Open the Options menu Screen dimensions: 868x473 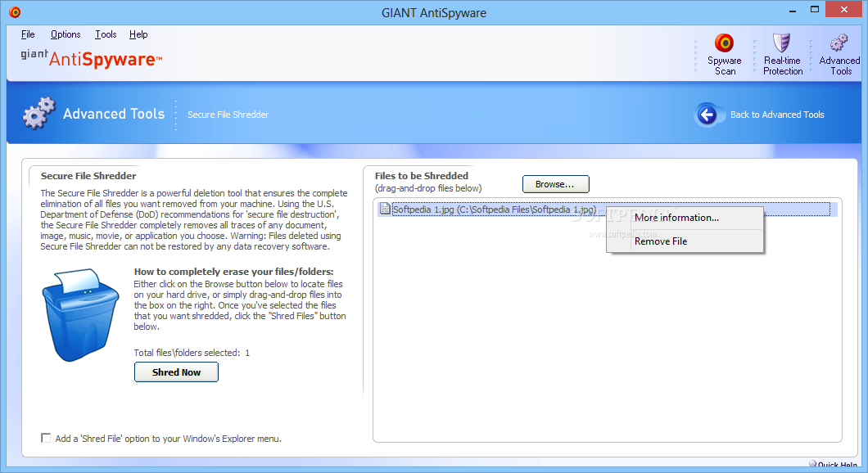(x=66, y=34)
